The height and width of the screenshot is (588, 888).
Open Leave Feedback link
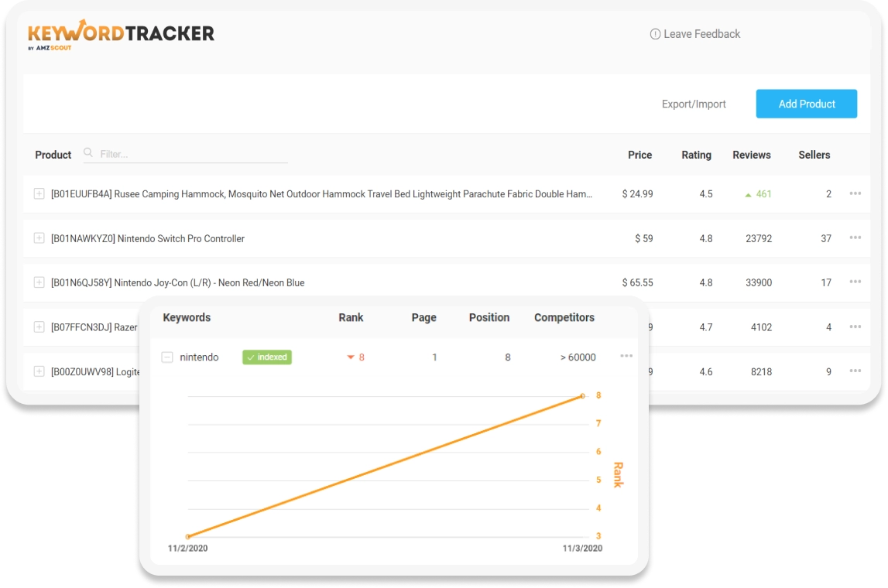click(701, 34)
